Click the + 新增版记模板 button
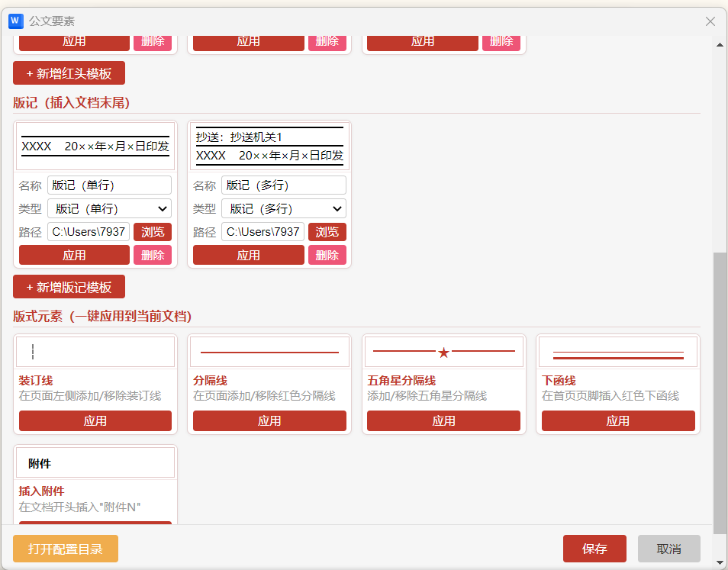The image size is (728, 570). (69, 286)
